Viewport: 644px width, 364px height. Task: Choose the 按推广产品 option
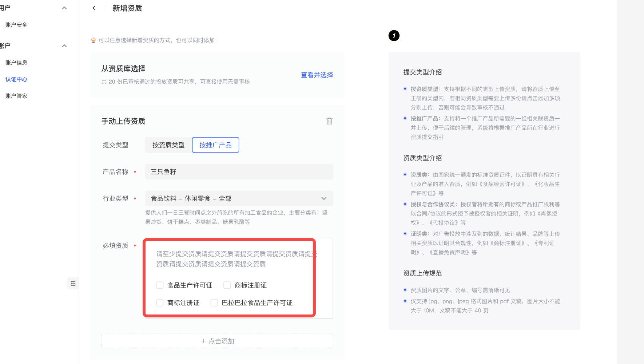[x=215, y=145]
